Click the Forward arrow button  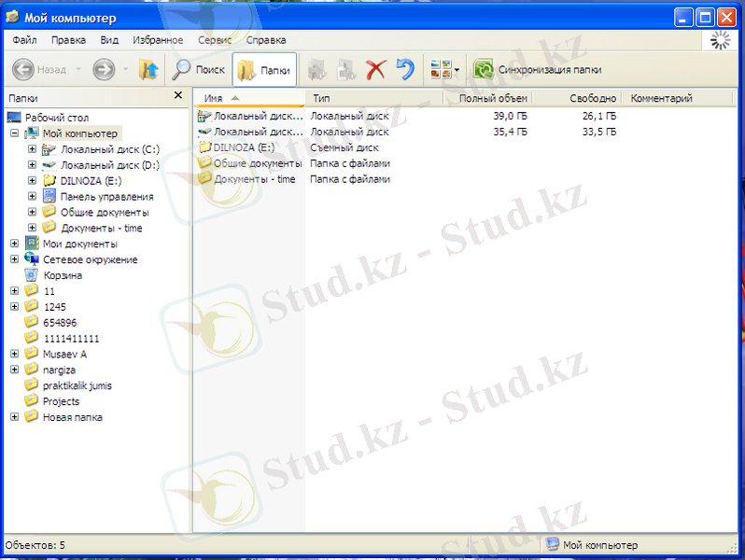[104, 70]
